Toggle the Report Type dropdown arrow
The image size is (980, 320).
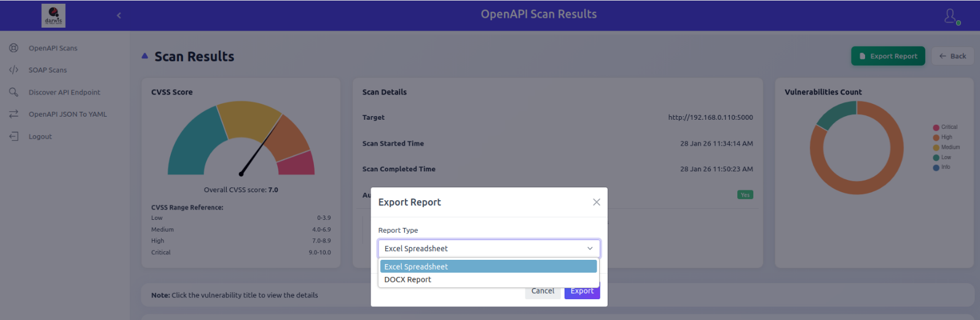(590, 248)
